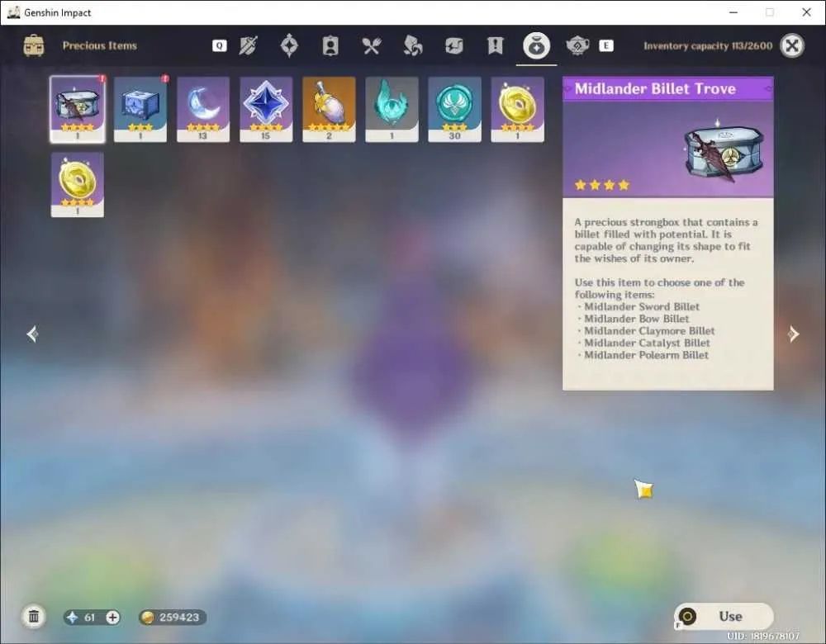Switch to the Gadgets tab
The height and width of the screenshot is (644, 826).
[453, 45]
